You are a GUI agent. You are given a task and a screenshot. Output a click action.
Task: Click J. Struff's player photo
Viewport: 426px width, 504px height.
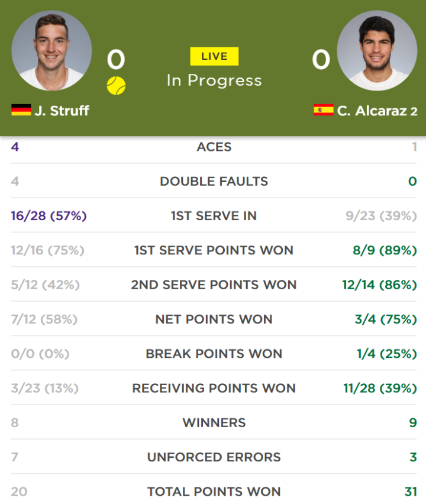pos(51,50)
